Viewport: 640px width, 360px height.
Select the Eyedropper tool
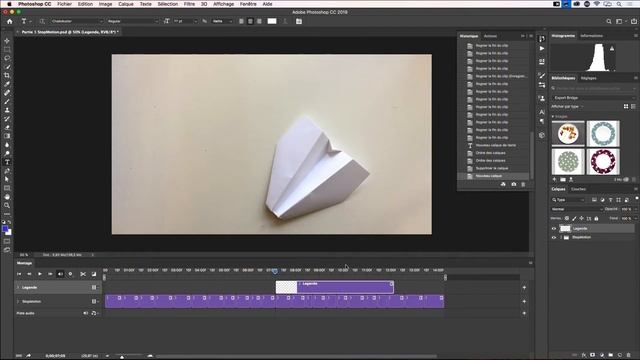tap(7, 84)
